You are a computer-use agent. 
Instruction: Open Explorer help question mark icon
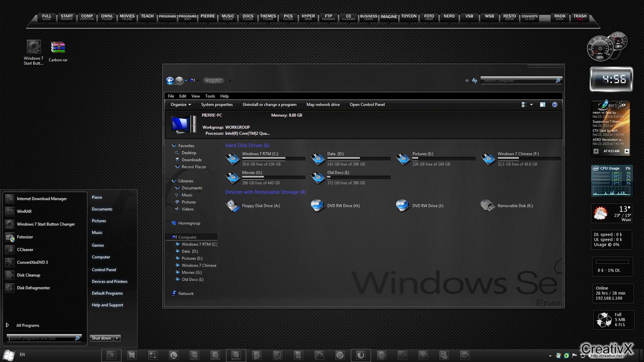tap(555, 105)
